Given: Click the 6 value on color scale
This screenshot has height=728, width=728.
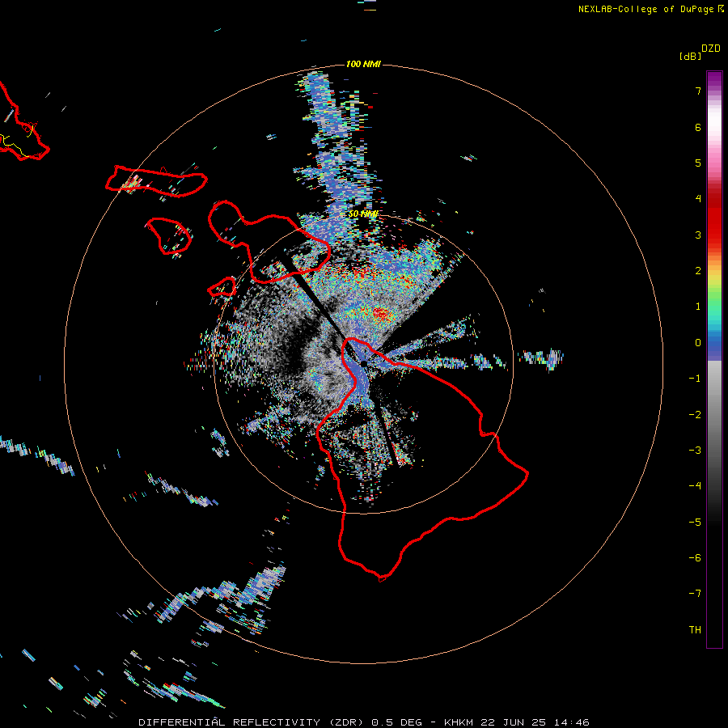Looking at the screenshot, I should point(698,127).
